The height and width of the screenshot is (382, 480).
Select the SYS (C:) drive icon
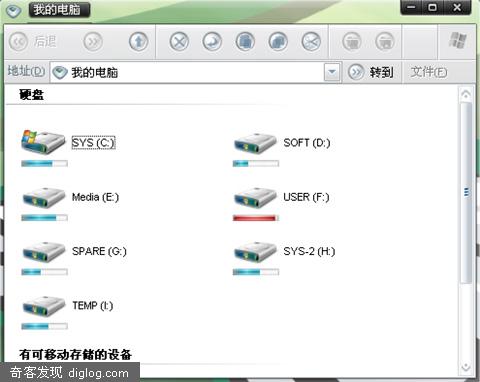point(43,142)
